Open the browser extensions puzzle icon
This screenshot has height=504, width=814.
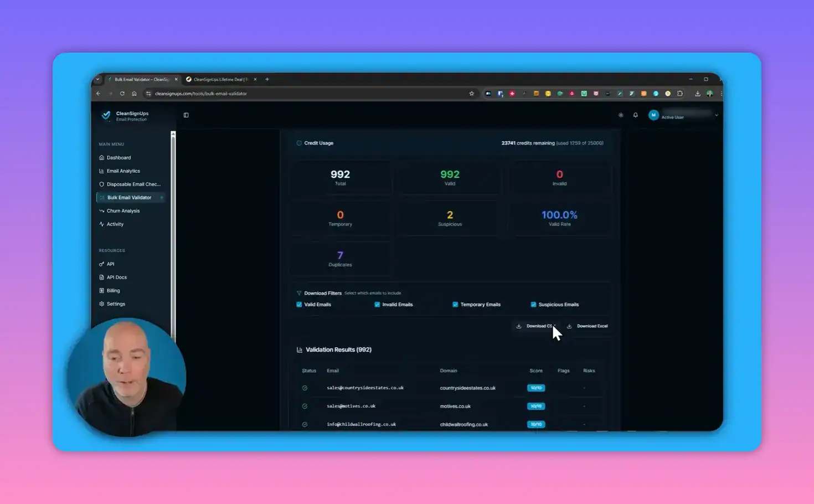pos(680,94)
